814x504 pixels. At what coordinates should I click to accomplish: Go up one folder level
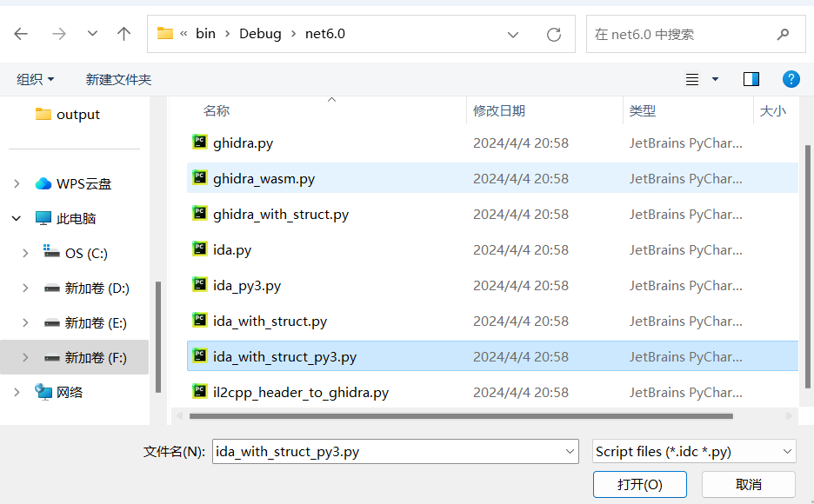coord(123,34)
